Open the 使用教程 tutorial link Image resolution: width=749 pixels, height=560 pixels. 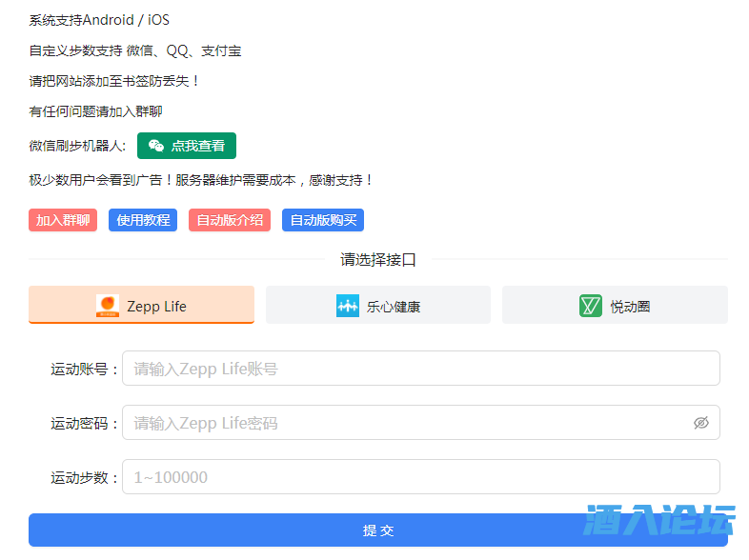(143, 220)
